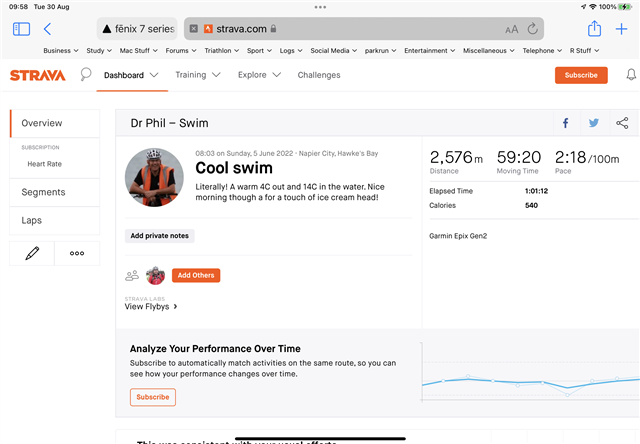Click the Garmin Epix Gen2 device text
The image size is (640, 444).
tap(458, 236)
